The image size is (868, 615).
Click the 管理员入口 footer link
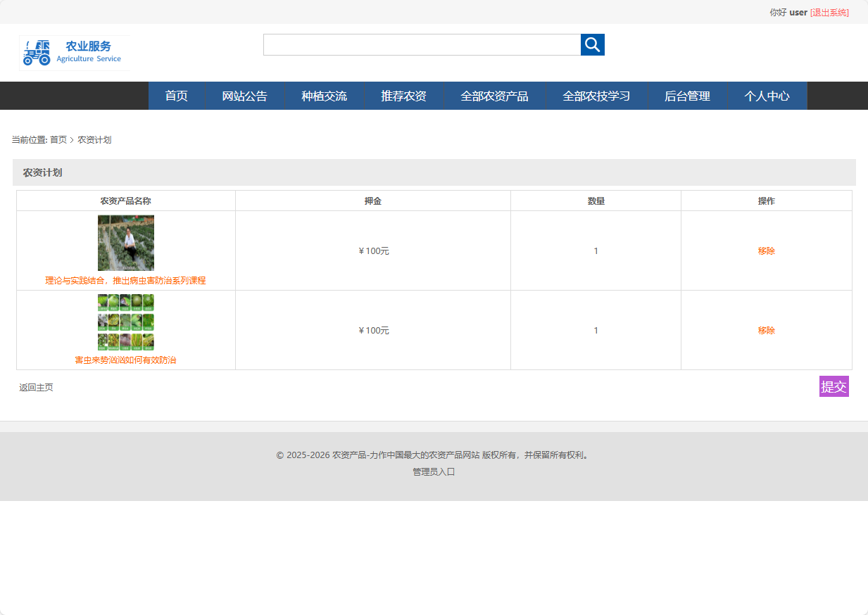434,472
